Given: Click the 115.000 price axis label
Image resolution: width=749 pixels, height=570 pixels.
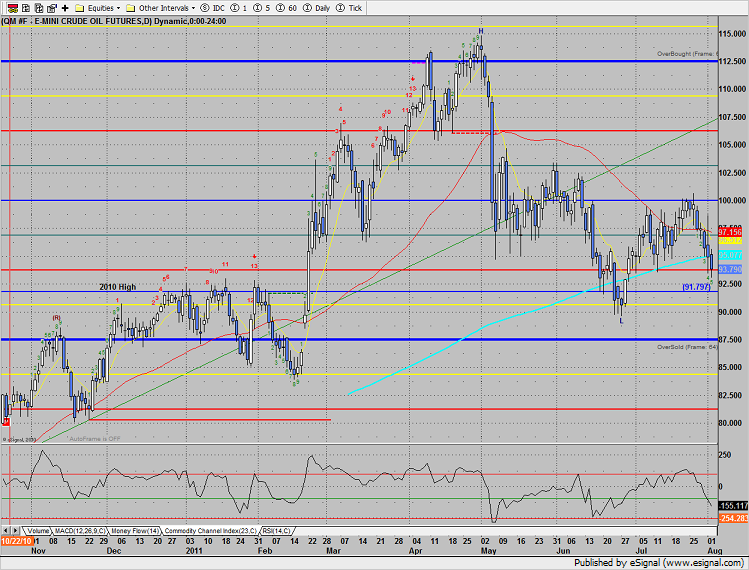Looking at the screenshot, I should click(x=732, y=34).
